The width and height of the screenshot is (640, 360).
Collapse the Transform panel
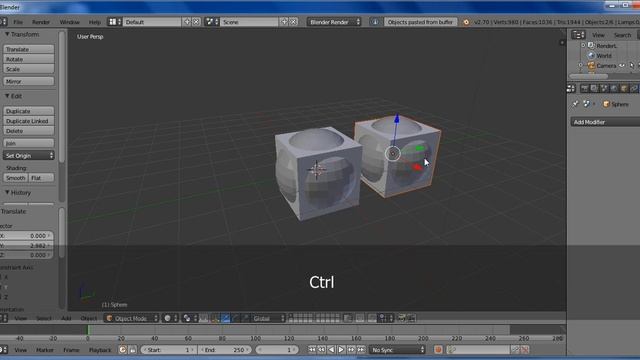[7, 34]
